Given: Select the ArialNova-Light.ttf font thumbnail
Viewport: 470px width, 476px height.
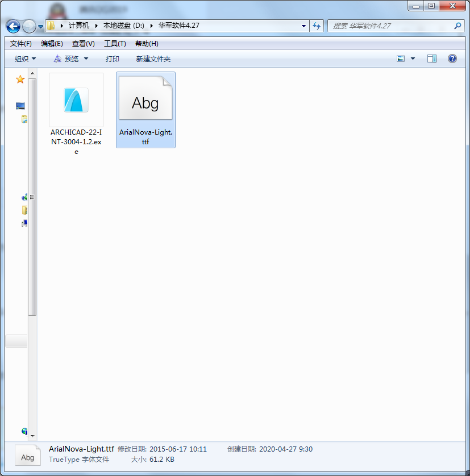Looking at the screenshot, I should 145,98.
